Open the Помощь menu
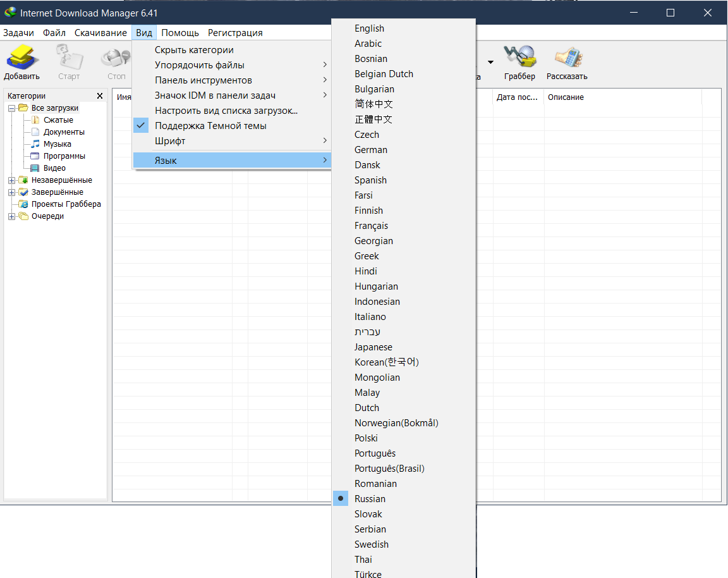Image resolution: width=728 pixels, height=578 pixels. (x=180, y=32)
